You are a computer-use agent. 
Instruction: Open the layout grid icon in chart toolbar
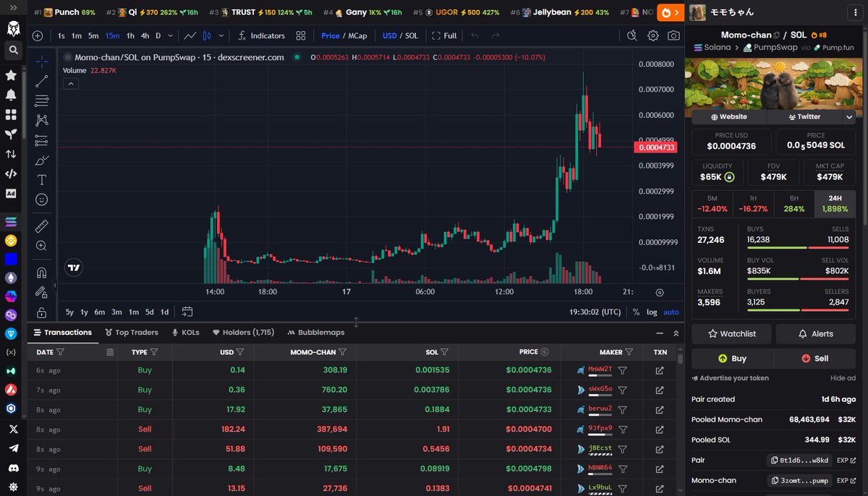tap(301, 35)
